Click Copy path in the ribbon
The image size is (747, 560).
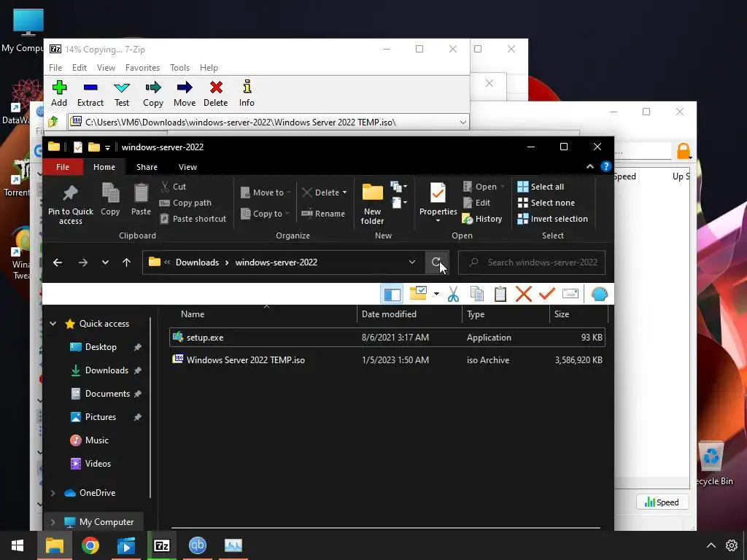tap(185, 203)
